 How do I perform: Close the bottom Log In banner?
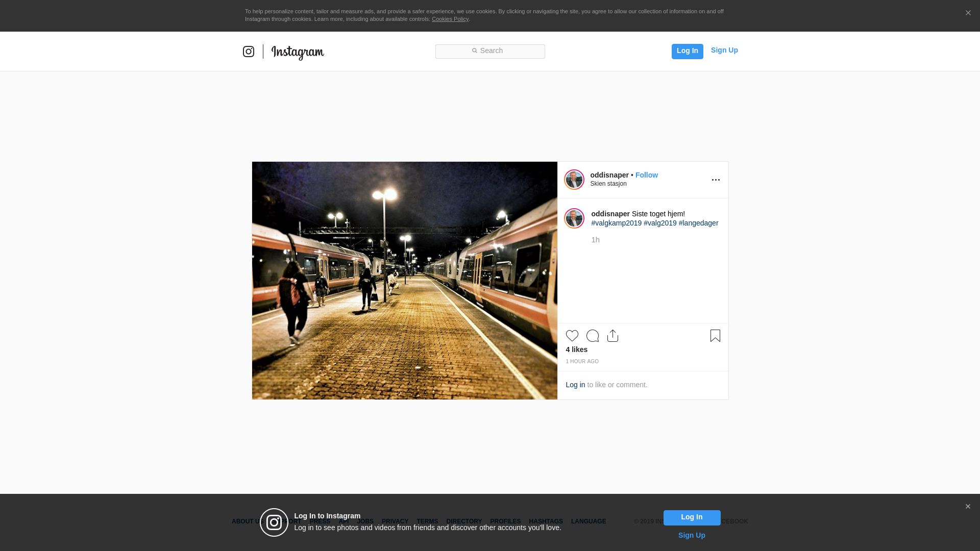click(968, 507)
